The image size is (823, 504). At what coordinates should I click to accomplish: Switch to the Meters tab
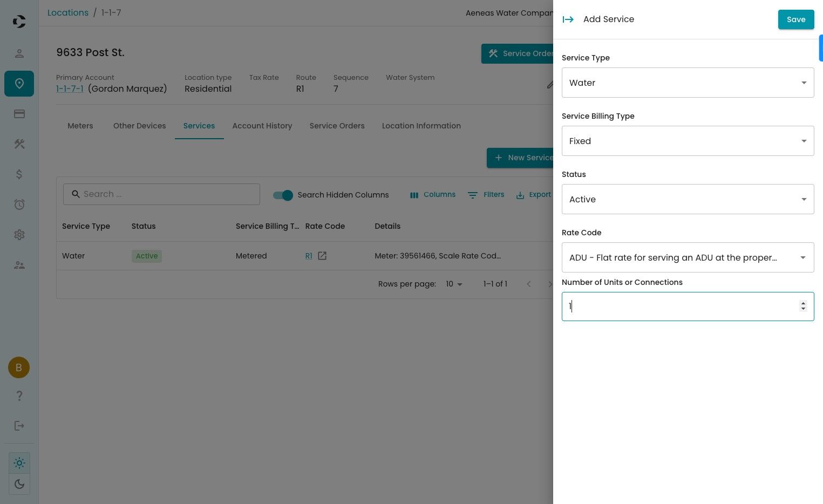(80, 126)
